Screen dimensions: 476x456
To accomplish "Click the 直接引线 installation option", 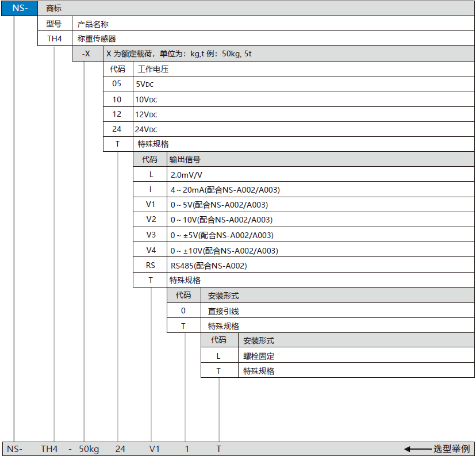I will 223,311.
